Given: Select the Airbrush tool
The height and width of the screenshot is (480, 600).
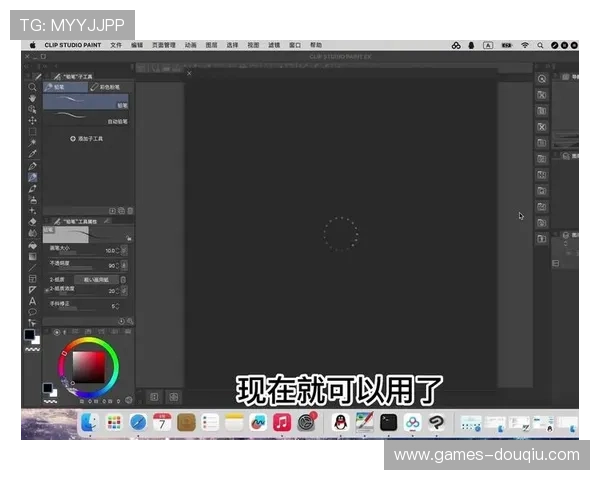Looking at the screenshot, I should pos(33,199).
